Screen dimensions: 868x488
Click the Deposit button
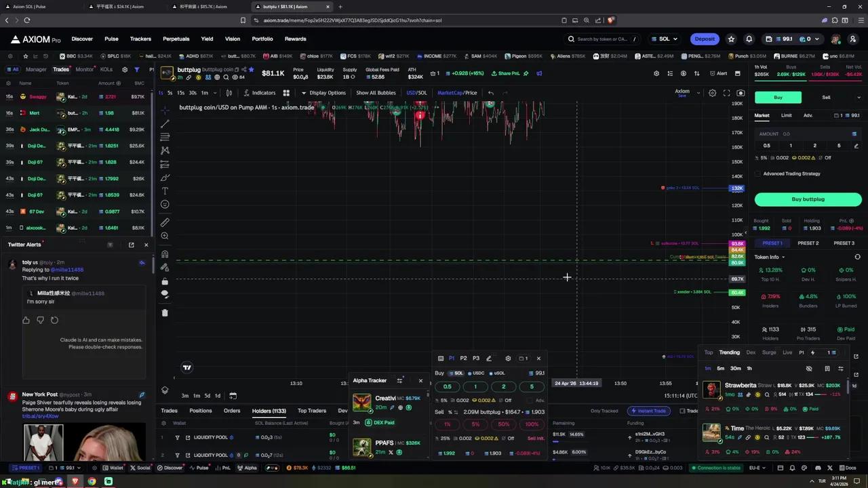pos(705,39)
